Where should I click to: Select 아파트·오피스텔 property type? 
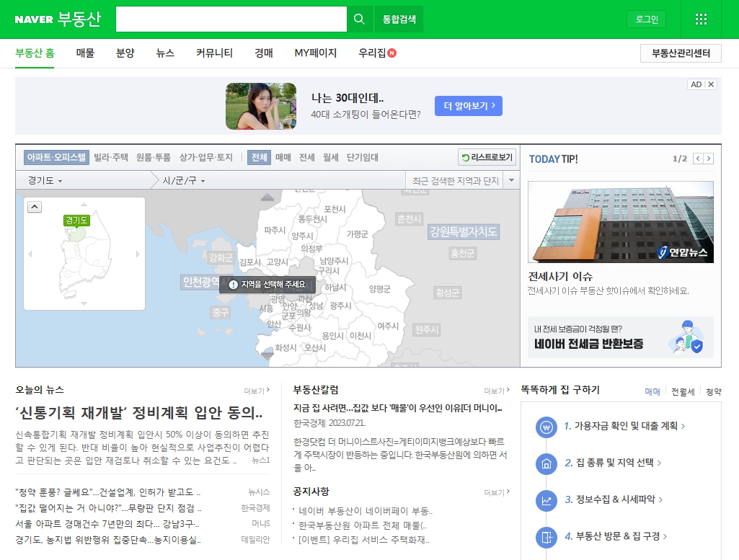56,157
